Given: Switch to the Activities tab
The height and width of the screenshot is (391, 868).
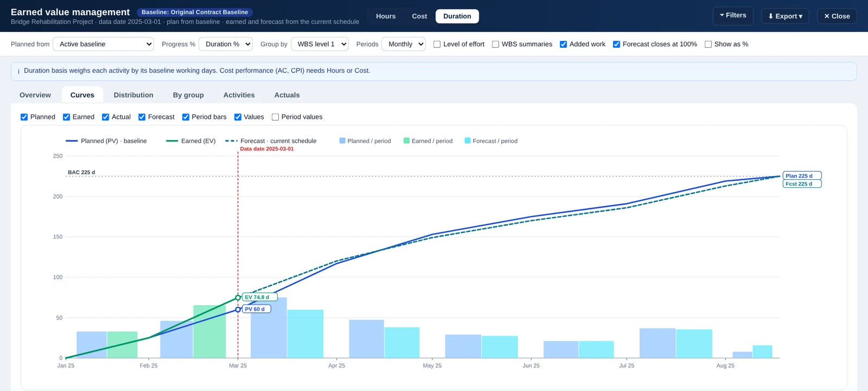Looking at the screenshot, I should (239, 95).
